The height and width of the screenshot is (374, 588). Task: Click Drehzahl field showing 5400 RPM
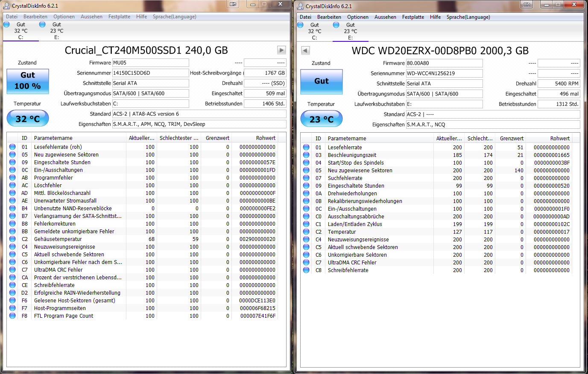(x=559, y=84)
